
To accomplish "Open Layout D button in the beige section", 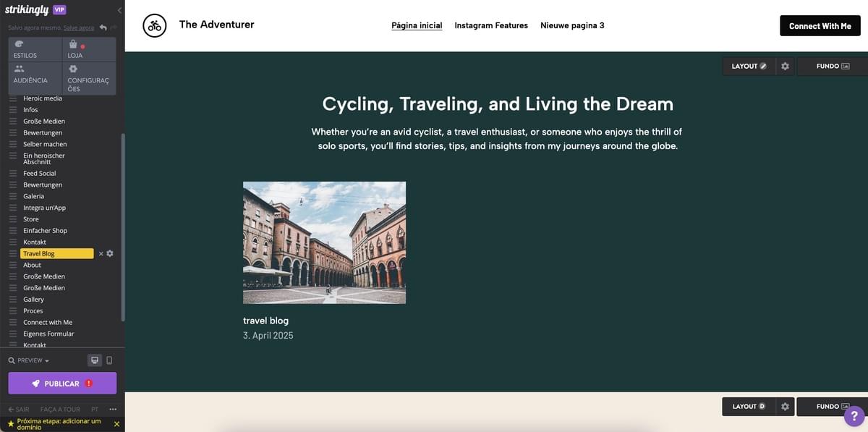I will (749, 407).
